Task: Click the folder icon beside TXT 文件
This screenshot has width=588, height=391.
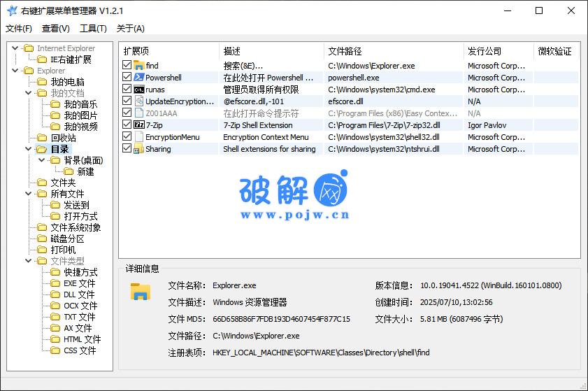Action: [55, 317]
